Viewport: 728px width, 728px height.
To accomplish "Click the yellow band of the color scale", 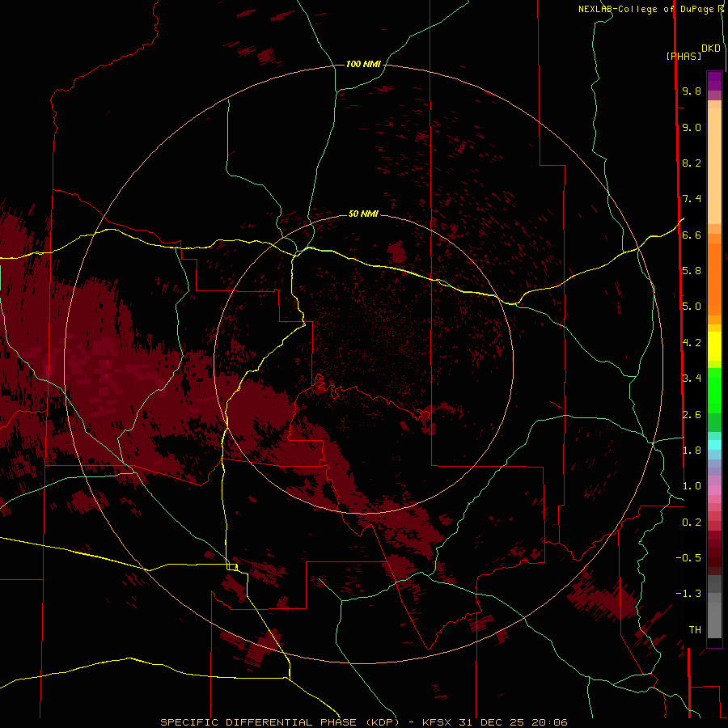I will point(714,346).
